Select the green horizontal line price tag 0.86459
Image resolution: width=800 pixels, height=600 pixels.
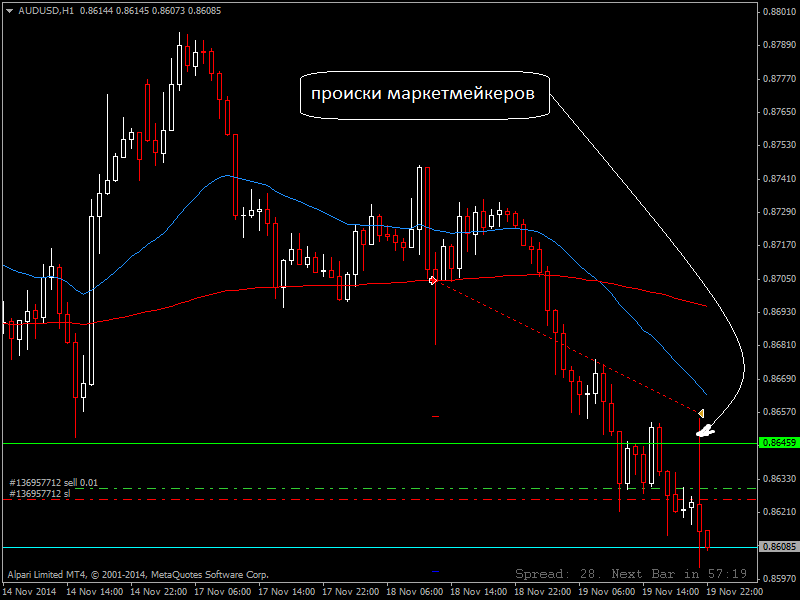point(779,443)
